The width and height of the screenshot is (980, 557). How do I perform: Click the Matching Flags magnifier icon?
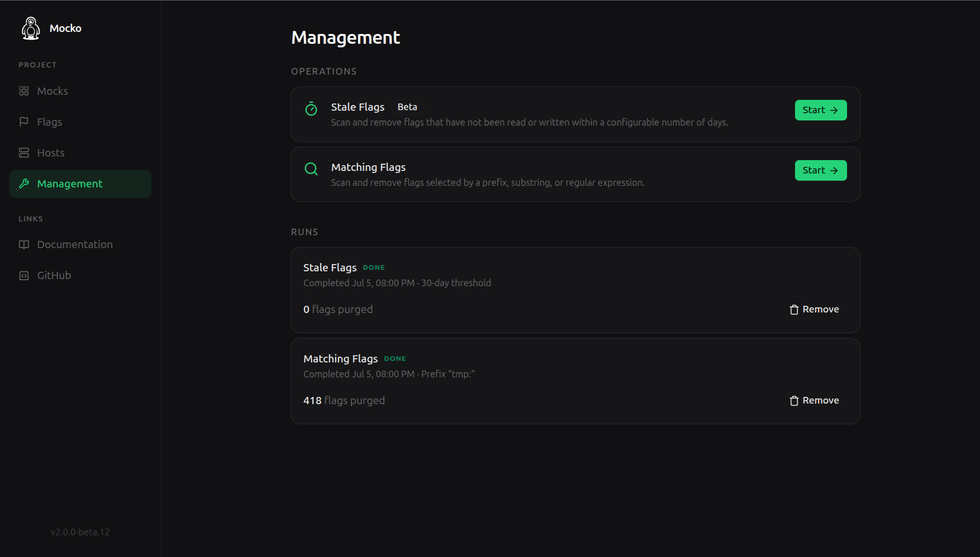click(311, 169)
